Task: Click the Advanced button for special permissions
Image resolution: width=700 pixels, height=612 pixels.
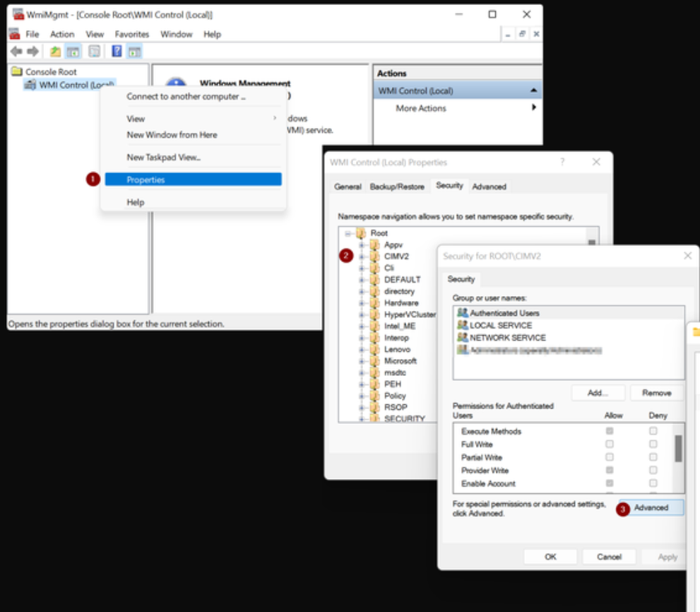Action: click(651, 507)
